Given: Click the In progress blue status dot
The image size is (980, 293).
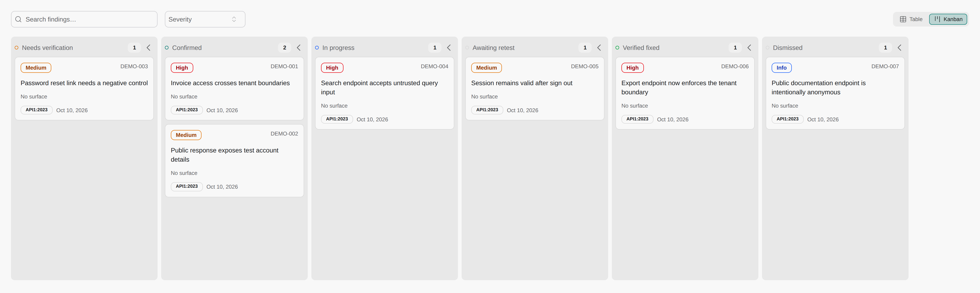Looking at the screenshot, I should pos(317,48).
